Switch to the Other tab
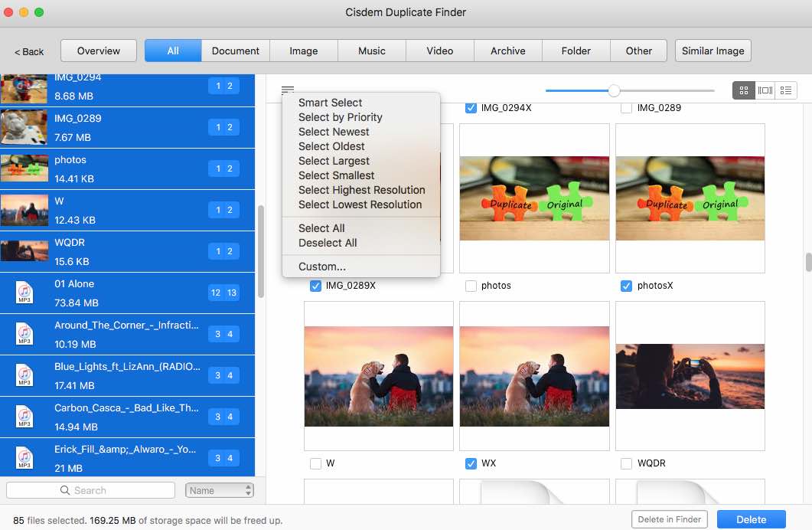812x530 pixels. [x=638, y=51]
